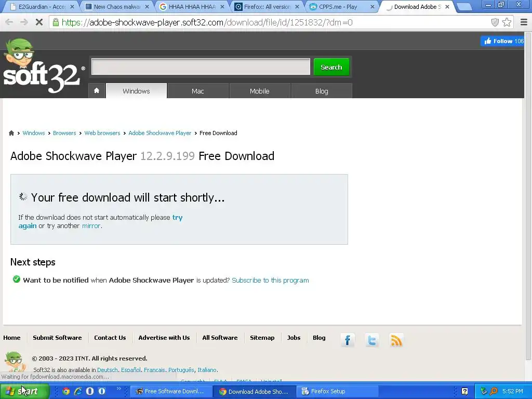Switch to Free Software Downl... taskbar window
This screenshot has height=399, width=532.
coord(170,391)
